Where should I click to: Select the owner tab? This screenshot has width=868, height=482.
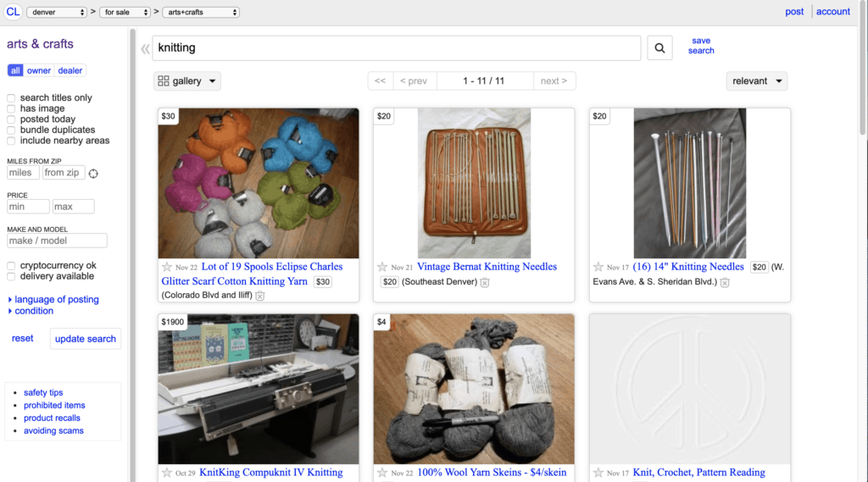[x=39, y=70]
